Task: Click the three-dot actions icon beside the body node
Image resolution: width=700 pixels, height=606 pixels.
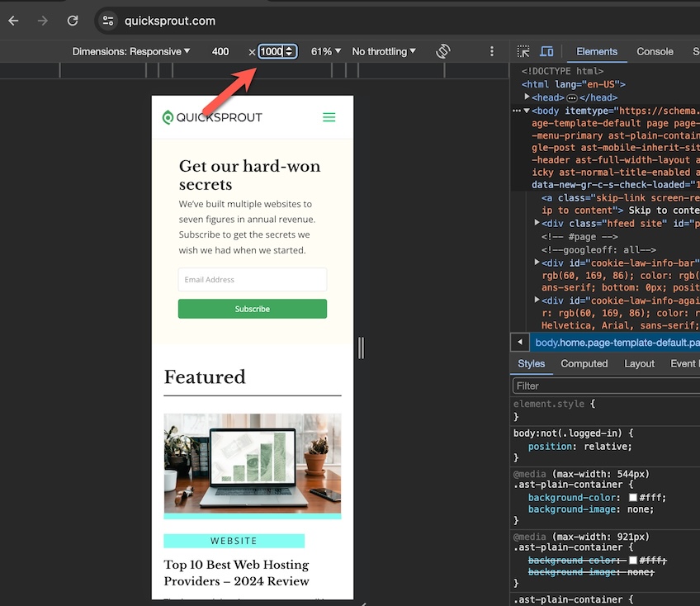Action: [x=517, y=111]
